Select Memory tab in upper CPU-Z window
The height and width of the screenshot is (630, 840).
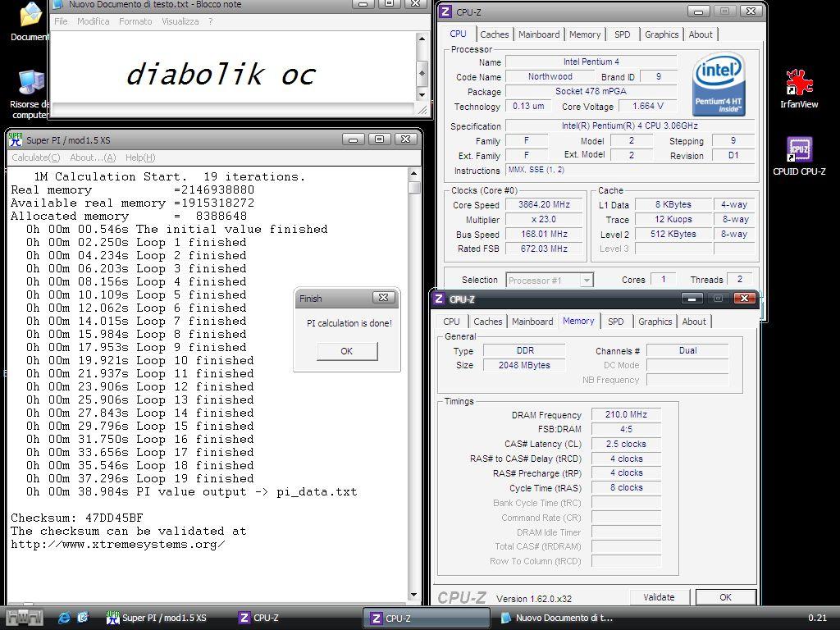tap(584, 34)
